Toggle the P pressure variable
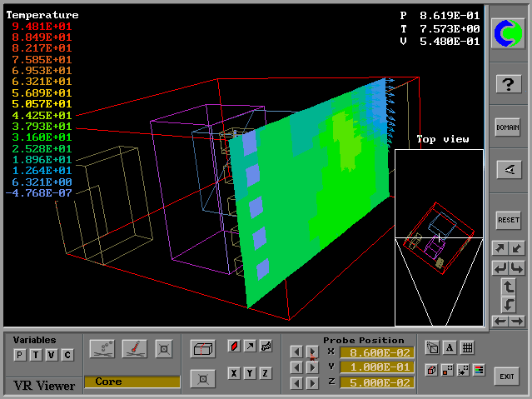 click(18, 356)
